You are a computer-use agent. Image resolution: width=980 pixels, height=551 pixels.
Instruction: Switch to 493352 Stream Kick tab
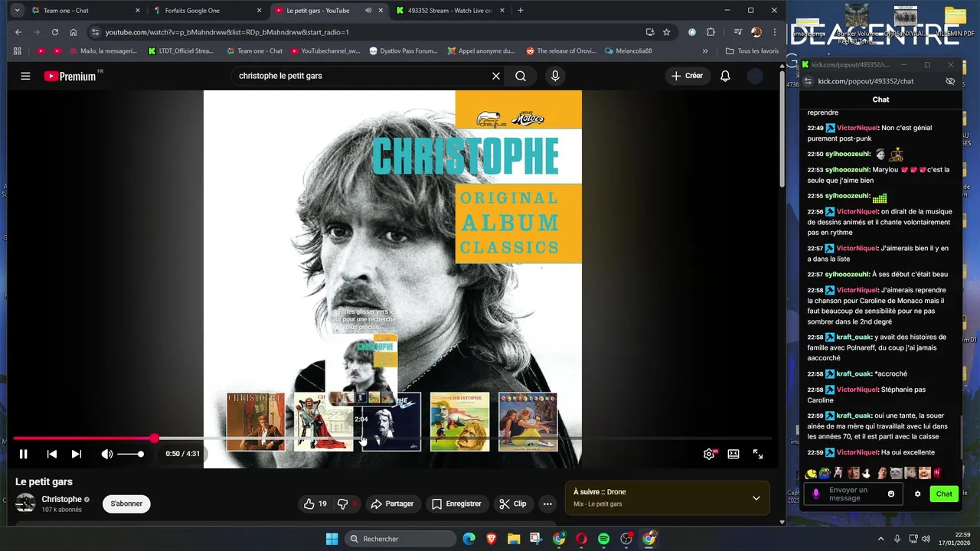[x=451, y=11]
